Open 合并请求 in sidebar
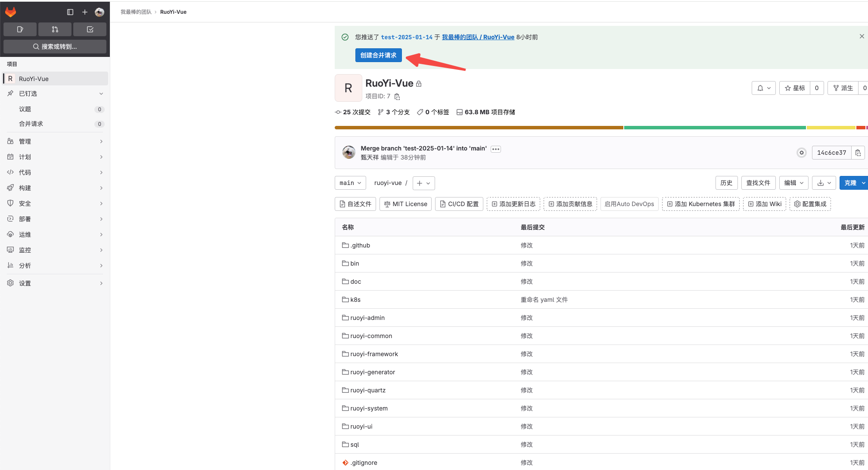The width and height of the screenshot is (868, 470). tap(31, 124)
